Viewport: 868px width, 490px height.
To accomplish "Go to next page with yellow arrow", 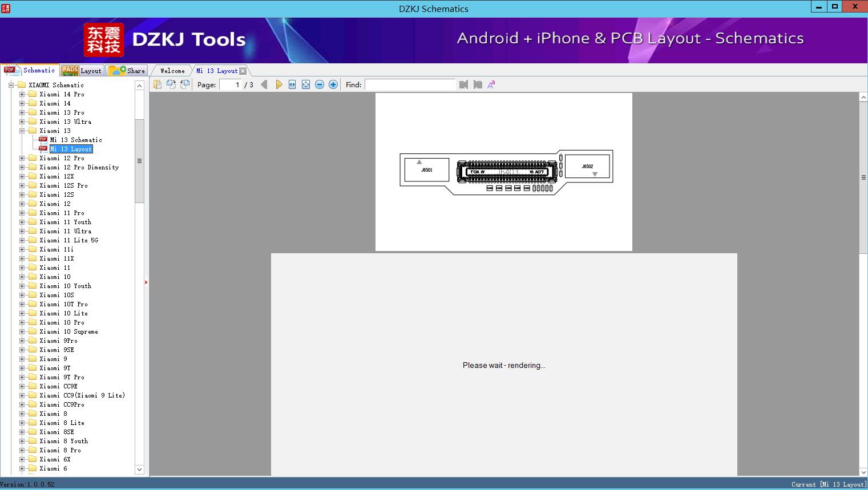I will pyautogui.click(x=278, y=84).
